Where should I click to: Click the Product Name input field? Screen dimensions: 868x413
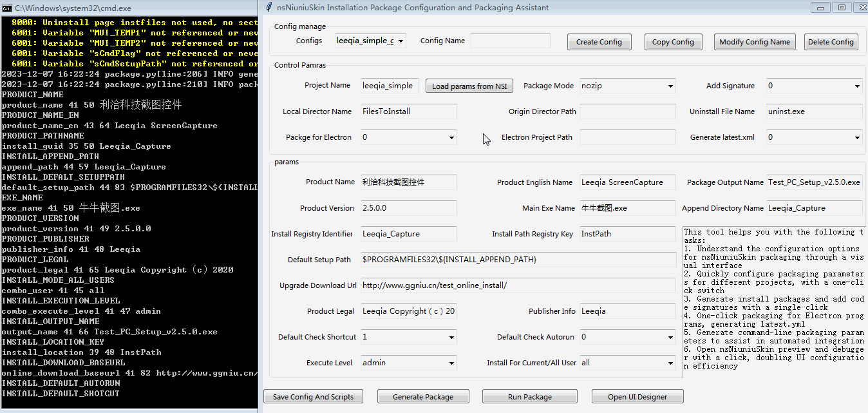click(409, 182)
